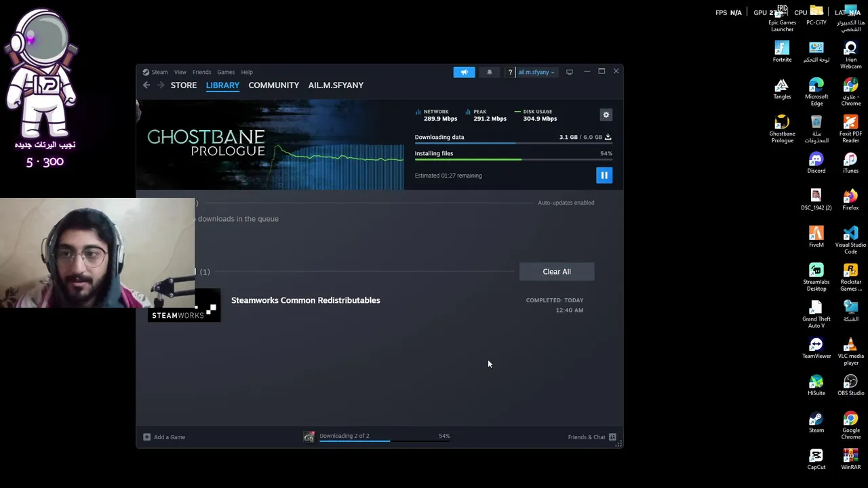The image size is (868, 488).
Task: Expand the ali.m.sfyany account dropdown
Action: (x=536, y=72)
